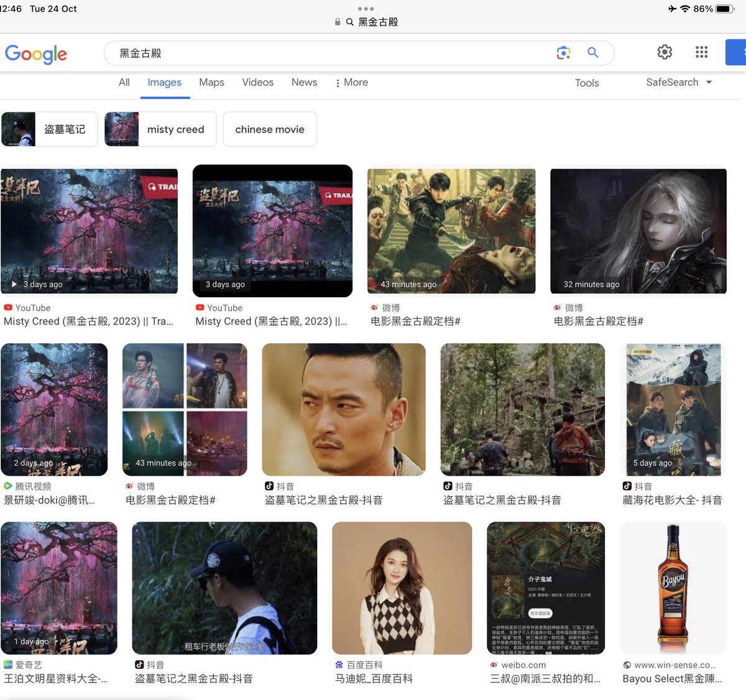
Task: Tap the three-dot multitasking icon at top
Action: [x=366, y=9]
